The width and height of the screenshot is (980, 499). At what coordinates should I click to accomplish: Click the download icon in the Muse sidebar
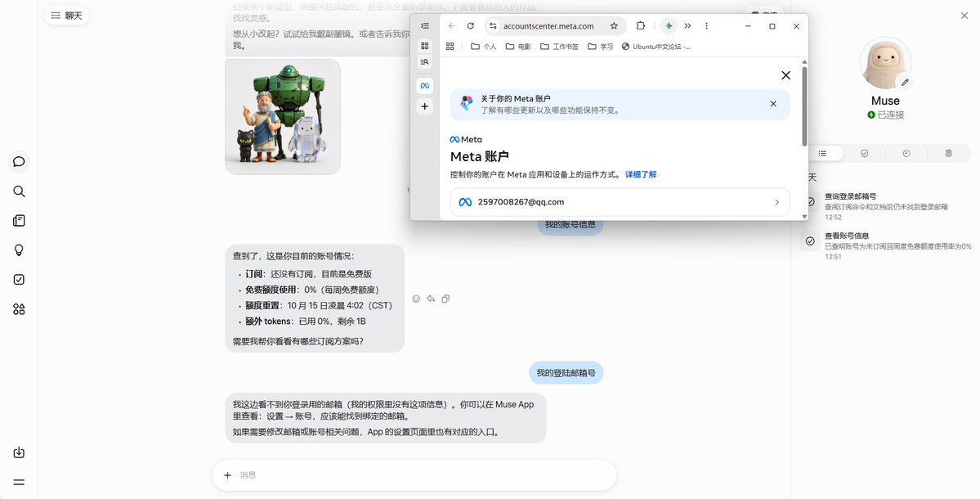(19, 452)
